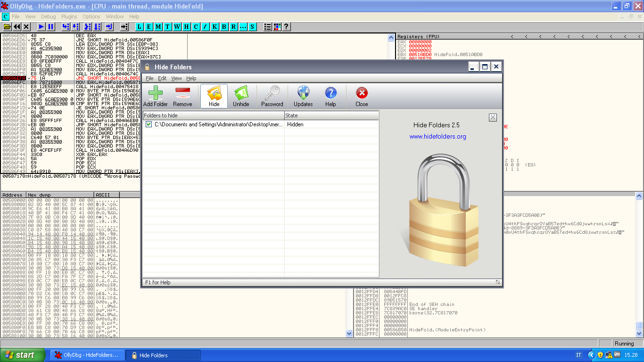The height and width of the screenshot is (362, 644).
Task: Select the Hidden state cell
Action: pyautogui.click(x=331, y=124)
